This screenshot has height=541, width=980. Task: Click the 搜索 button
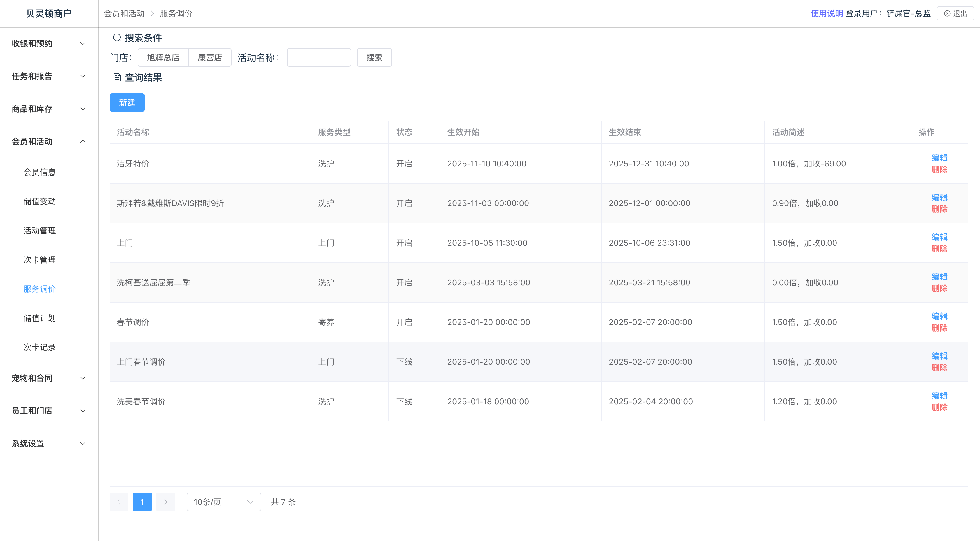[x=374, y=57]
